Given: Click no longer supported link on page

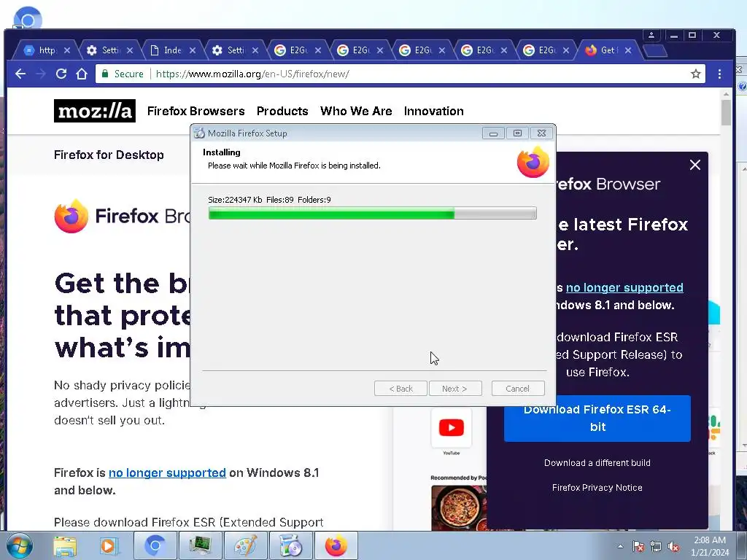Looking at the screenshot, I should point(167,472).
